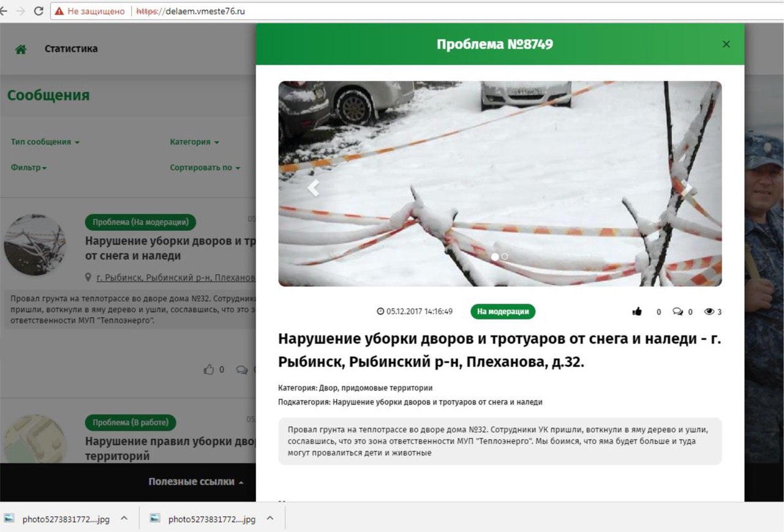Open 'Нарушение уборки дворов' message title in list
The width and height of the screenshot is (784, 532).
click(x=170, y=248)
